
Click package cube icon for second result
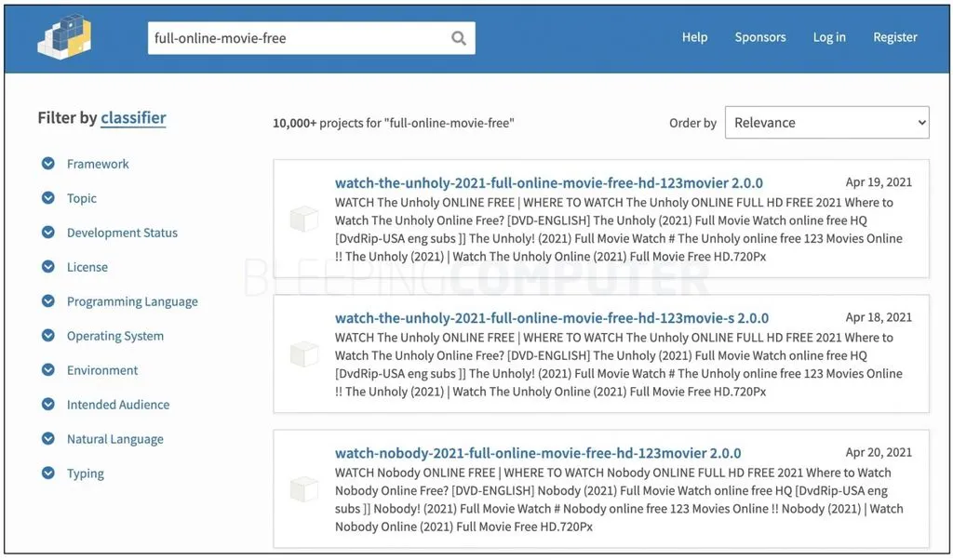(x=304, y=354)
